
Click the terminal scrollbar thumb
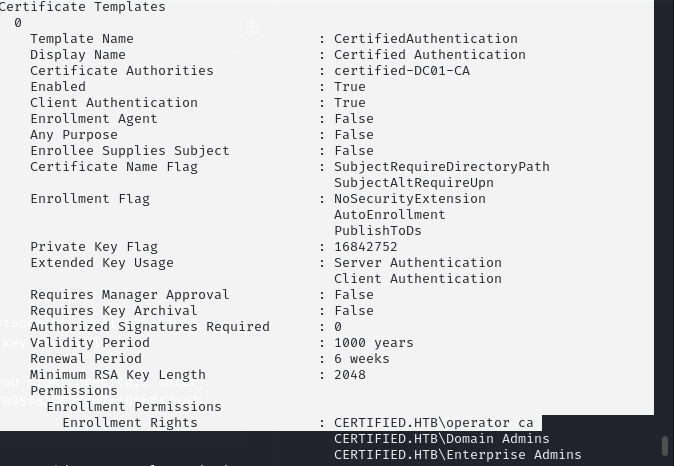664,445
